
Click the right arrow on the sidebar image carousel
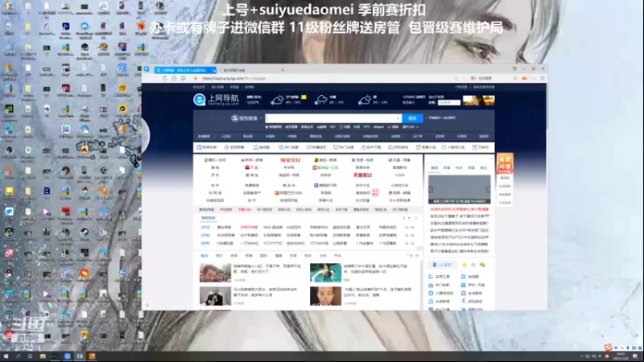pyautogui.click(x=488, y=189)
